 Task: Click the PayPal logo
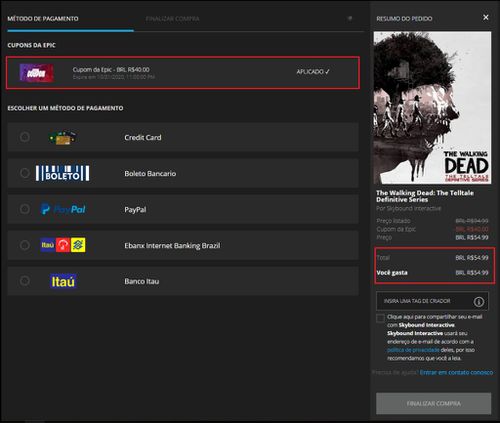click(x=63, y=209)
